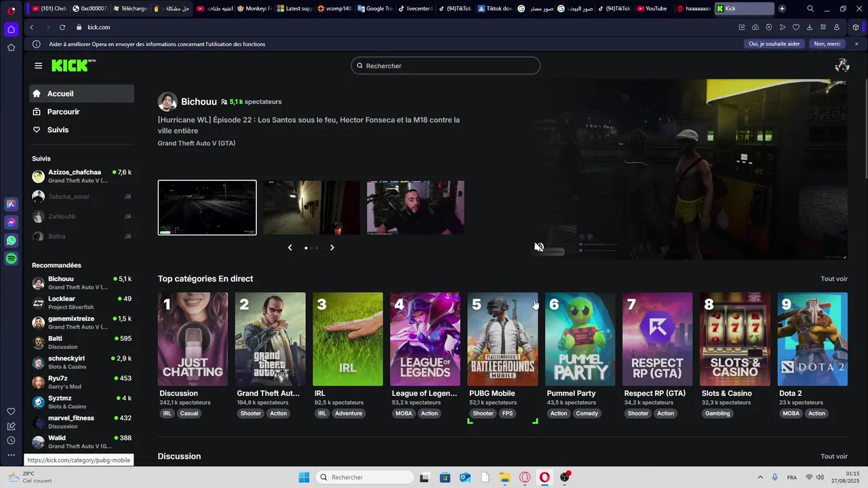The image size is (868, 488).
Task: Open Bichouu channel name link
Action: [x=199, y=102]
